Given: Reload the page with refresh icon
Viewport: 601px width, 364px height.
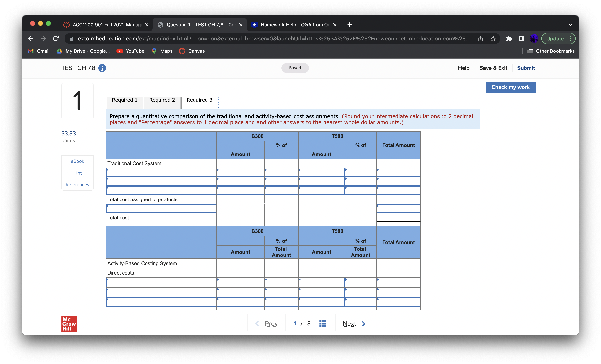Looking at the screenshot, I should tap(56, 39).
